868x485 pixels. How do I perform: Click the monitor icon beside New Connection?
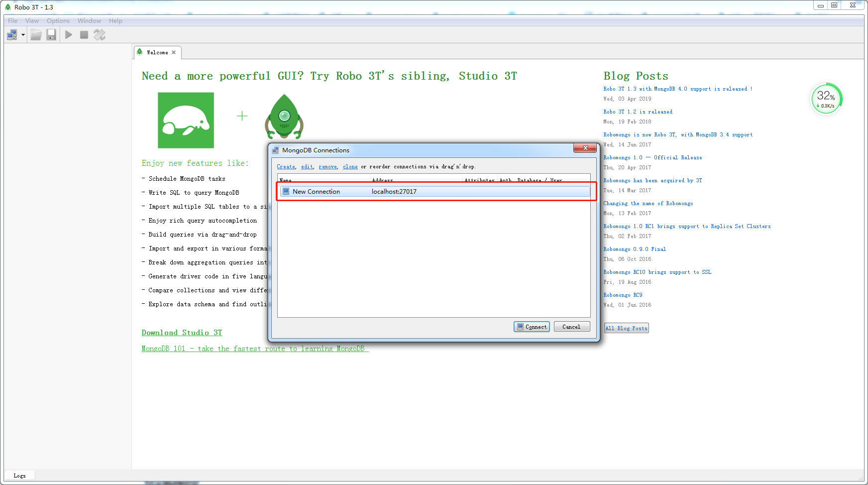click(285, 191)
